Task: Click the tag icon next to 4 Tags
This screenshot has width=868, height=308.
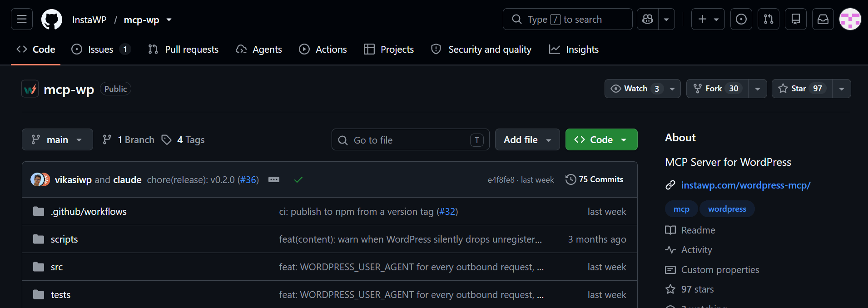Action: (x=167, y=140)
